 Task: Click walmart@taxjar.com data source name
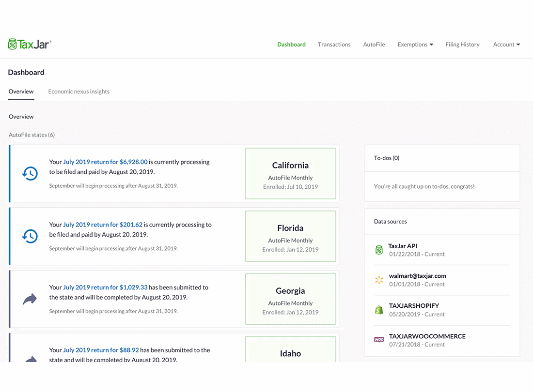[x=417, y=276]
